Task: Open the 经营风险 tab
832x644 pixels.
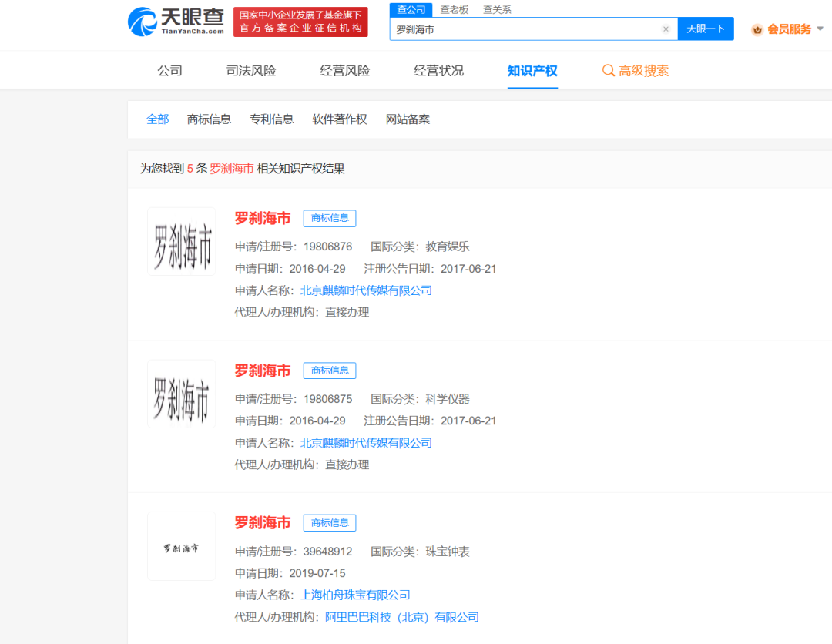Action: coord(345,71)
